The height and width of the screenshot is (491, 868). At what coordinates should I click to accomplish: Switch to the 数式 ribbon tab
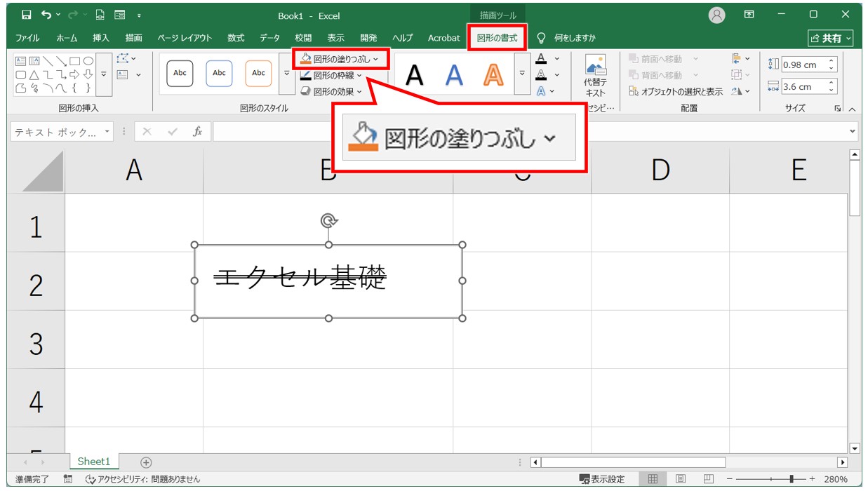tap(236, 38)
